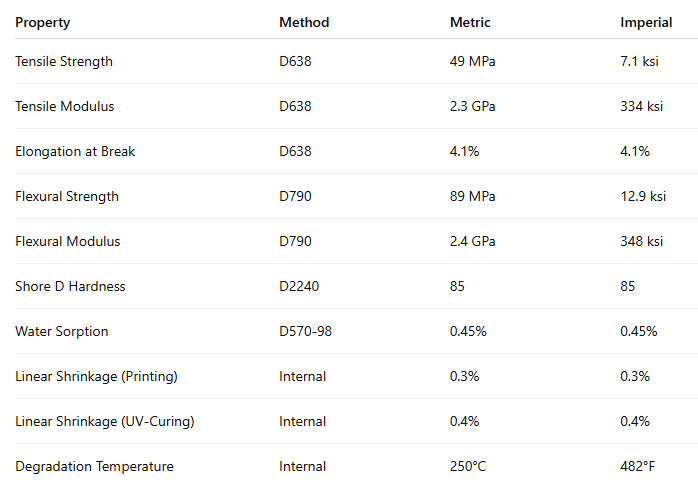This screenshot has width=698, height=495.
Task: Click the D2240 method cell
Action: coord(298,286)
